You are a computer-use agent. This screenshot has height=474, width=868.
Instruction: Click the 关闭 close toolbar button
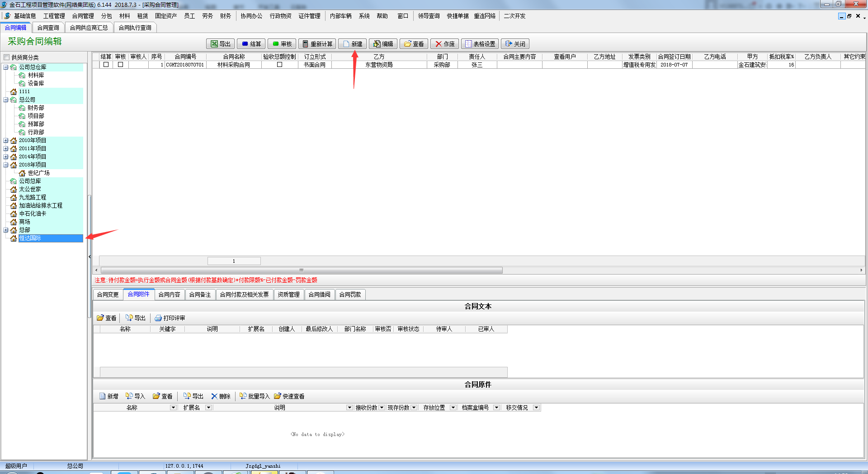pyautogui.click(x=515, y=44)
